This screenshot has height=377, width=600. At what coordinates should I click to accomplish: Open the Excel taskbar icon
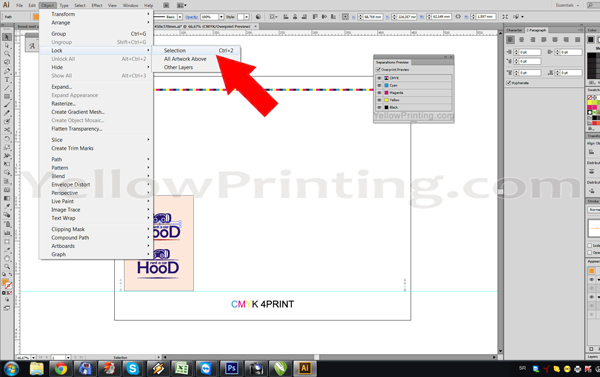click(x=182, y=369)
